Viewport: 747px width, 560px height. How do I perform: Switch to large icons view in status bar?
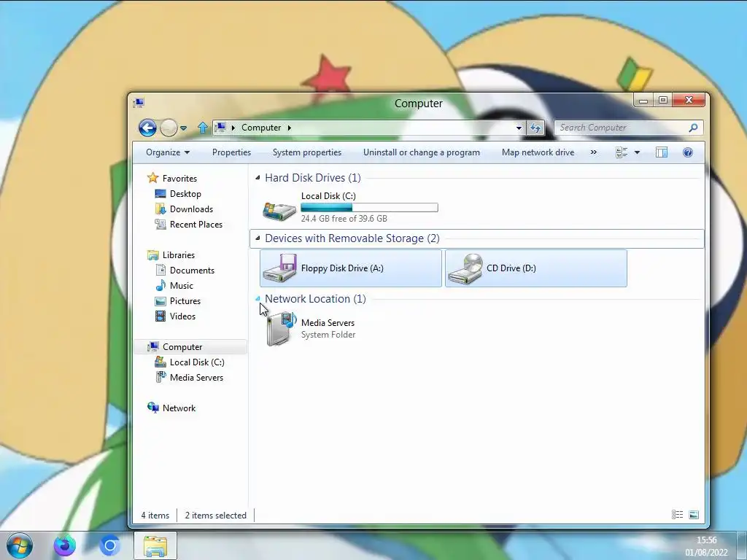click(694, 515)
